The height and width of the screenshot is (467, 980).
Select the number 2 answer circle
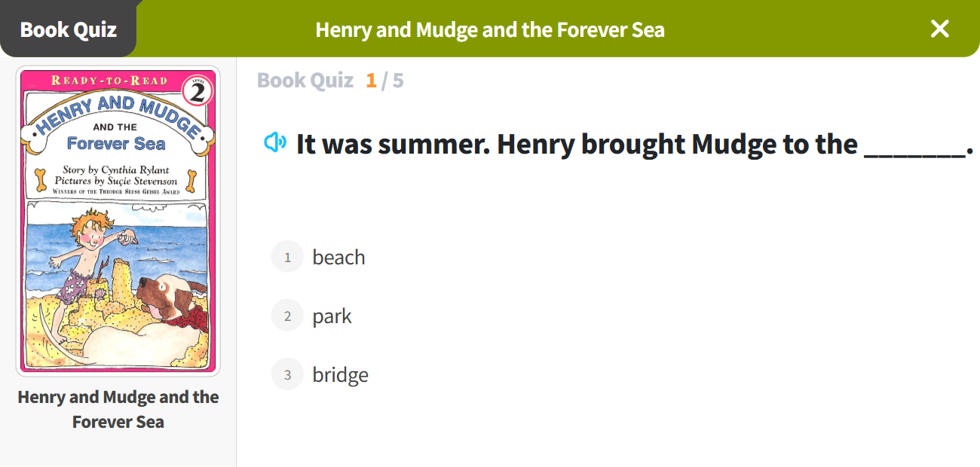pyautogui.click(x=287, y=316)
